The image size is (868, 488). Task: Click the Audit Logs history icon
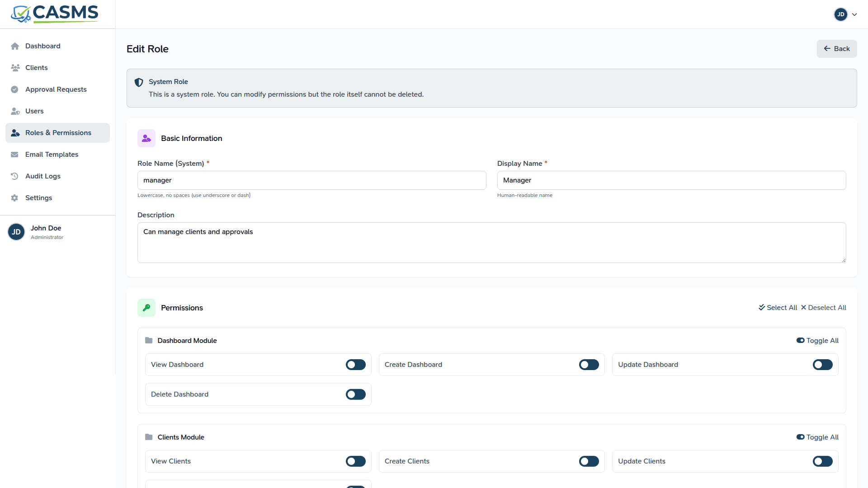(x=15, y=176)
